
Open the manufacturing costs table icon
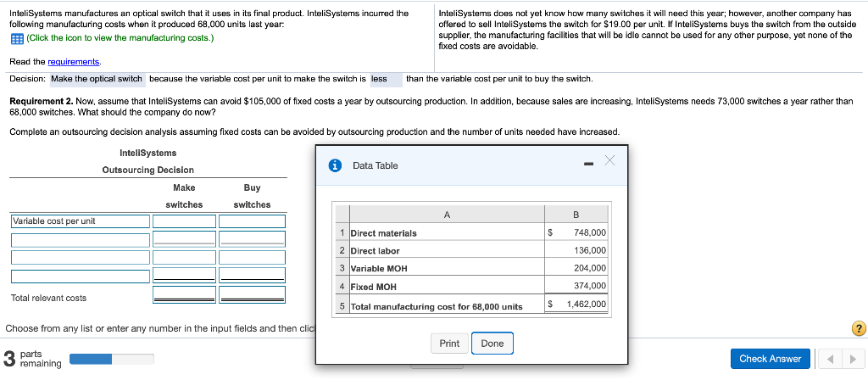click(15, 38)
